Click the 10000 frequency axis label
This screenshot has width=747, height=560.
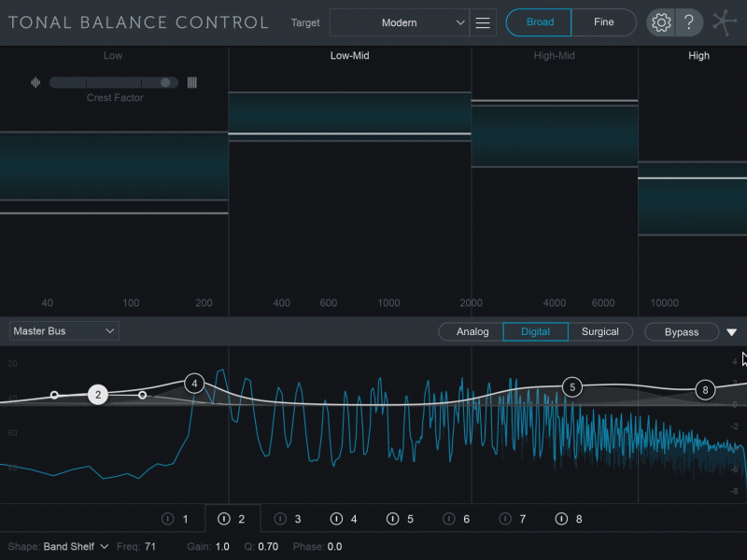(665, 302)
